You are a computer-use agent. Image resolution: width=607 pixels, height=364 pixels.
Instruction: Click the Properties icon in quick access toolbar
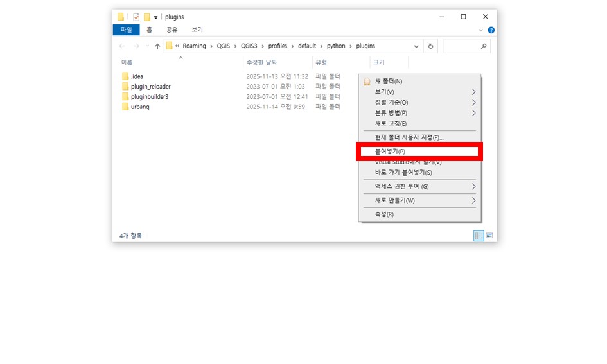[x=136, y=17]
